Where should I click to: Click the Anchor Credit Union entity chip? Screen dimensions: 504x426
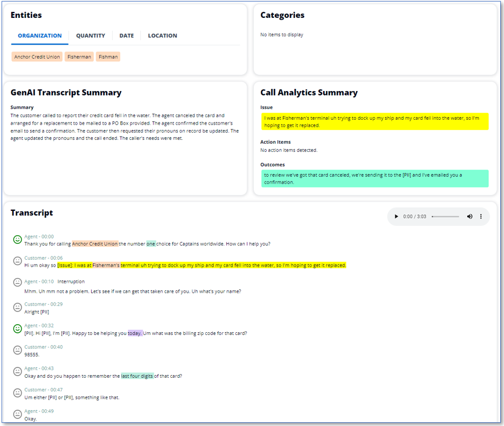(x=36, y=56)
